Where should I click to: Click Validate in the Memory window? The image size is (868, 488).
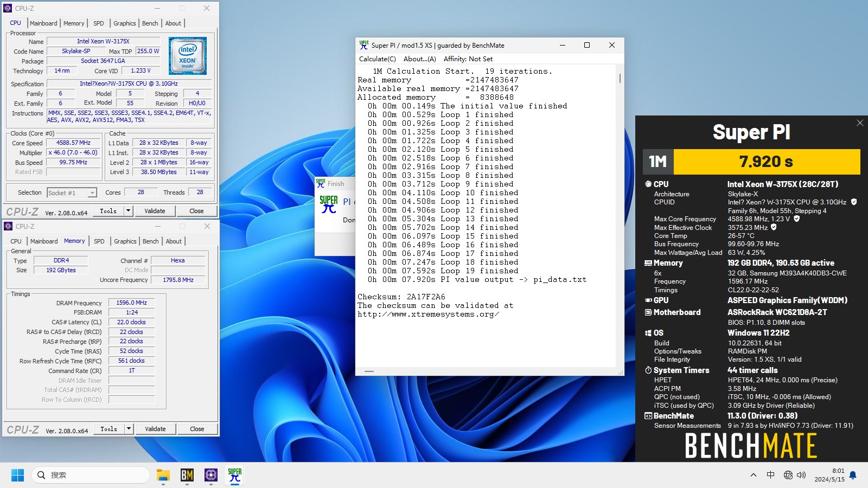(155, 429)
